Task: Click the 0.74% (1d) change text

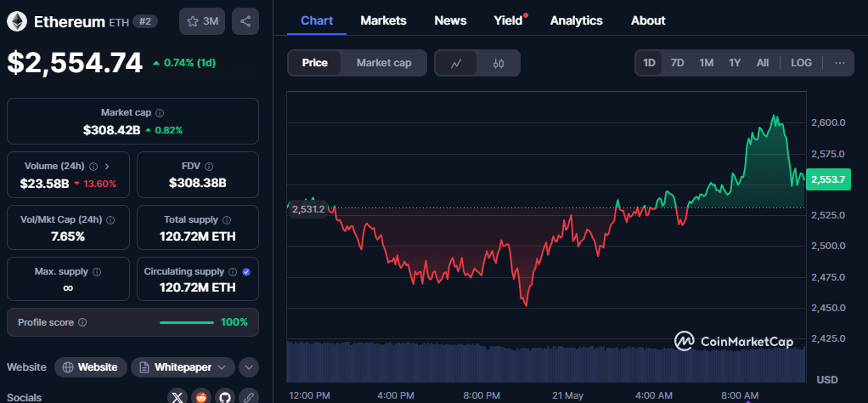Action: point(184,63)
